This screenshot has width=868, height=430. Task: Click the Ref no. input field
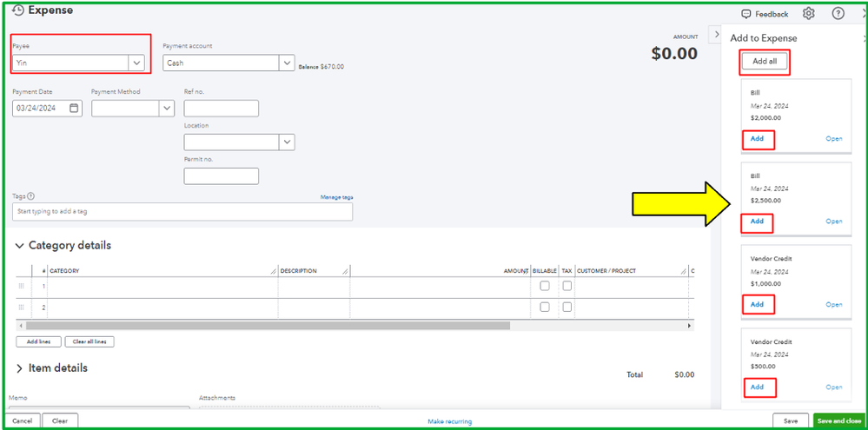pyautogui.click(x=222, y=109)
